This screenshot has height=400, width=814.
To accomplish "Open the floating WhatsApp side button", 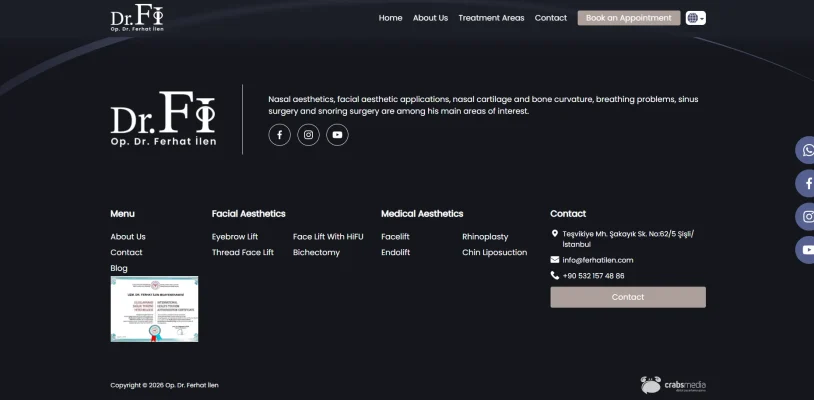I will [806, 150].
